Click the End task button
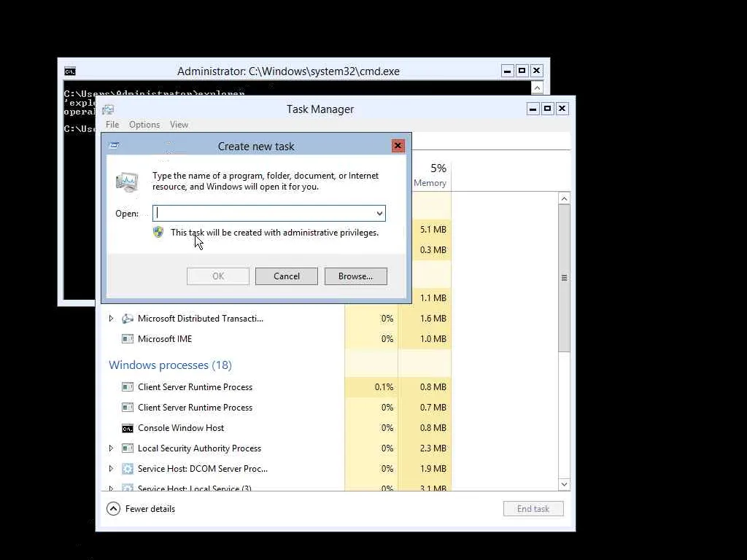The height and width of the screenshot is (560, 747). (533, 508)
